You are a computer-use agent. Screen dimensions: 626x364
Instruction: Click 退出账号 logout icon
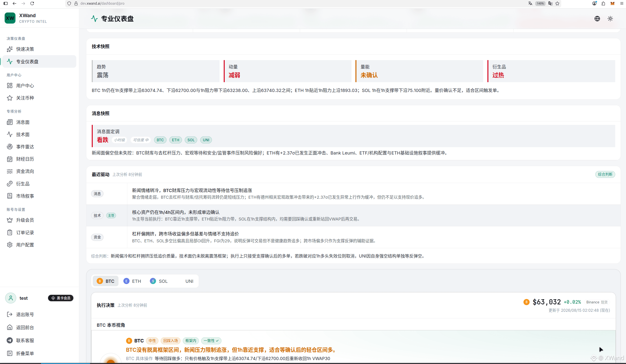pos(10,314)
